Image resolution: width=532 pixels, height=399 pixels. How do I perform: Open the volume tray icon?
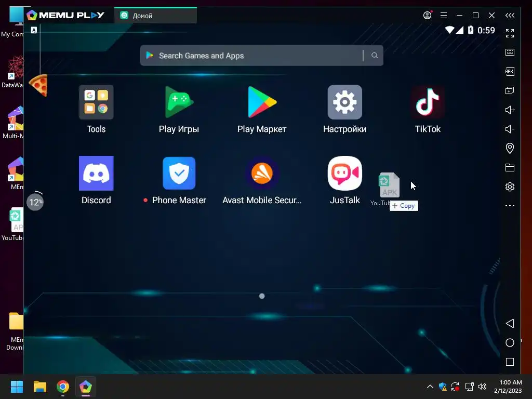pos(482,387)
